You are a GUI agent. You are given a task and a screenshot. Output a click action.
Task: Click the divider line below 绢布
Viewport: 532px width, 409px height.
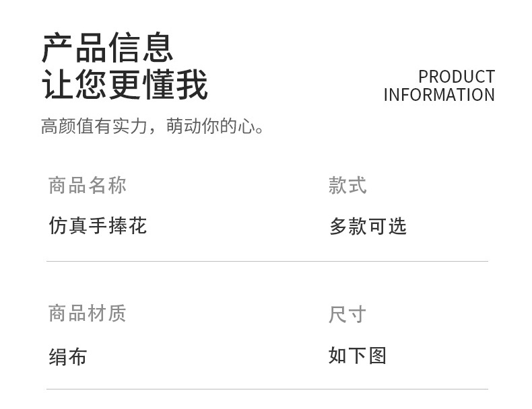coord(267,389)
